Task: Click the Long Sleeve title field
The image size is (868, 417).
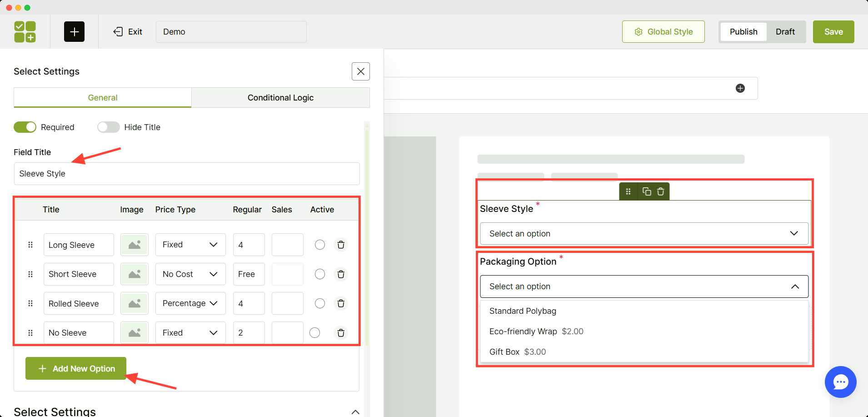Action: tap(79, 245)
